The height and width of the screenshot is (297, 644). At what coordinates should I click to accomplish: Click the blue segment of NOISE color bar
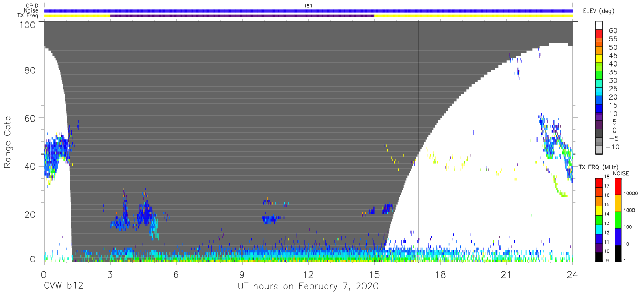pos(618,236)
